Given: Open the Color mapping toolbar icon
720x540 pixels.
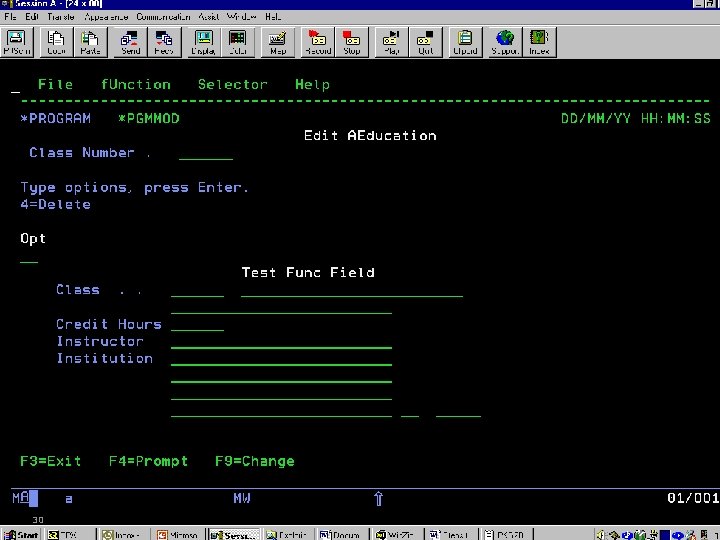Looking at the screenshot, I should click(237, 42).
